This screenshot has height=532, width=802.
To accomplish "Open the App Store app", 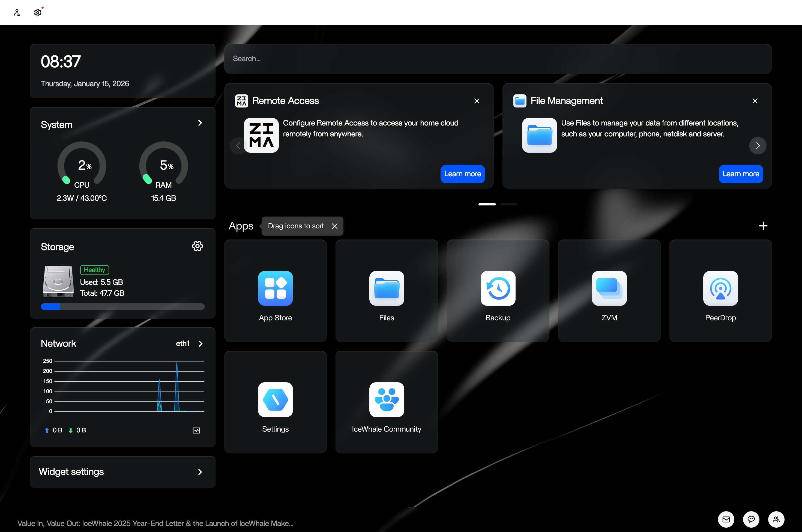I will 275,289.
